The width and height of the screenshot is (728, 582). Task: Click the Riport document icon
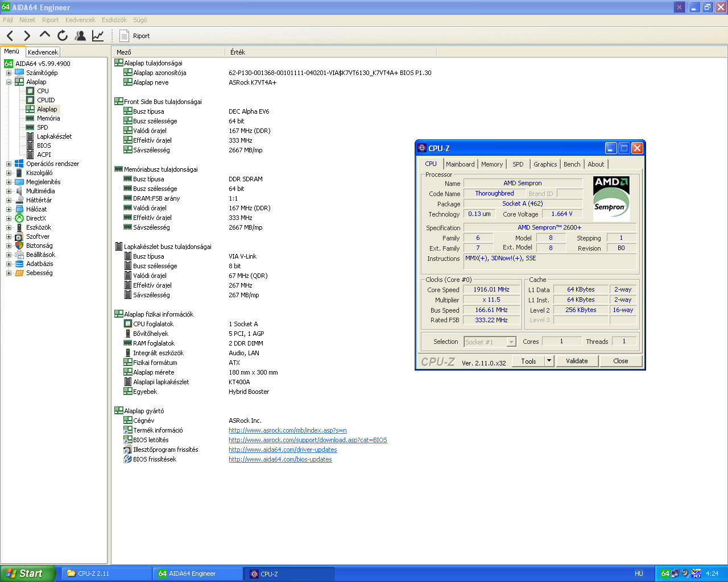(124, 36)
